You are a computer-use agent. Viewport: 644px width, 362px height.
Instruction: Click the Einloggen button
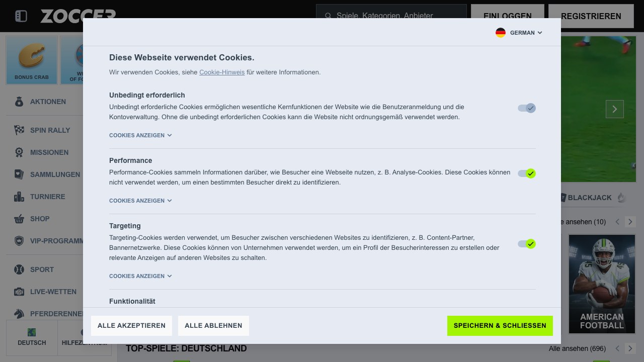pos(508,16)
